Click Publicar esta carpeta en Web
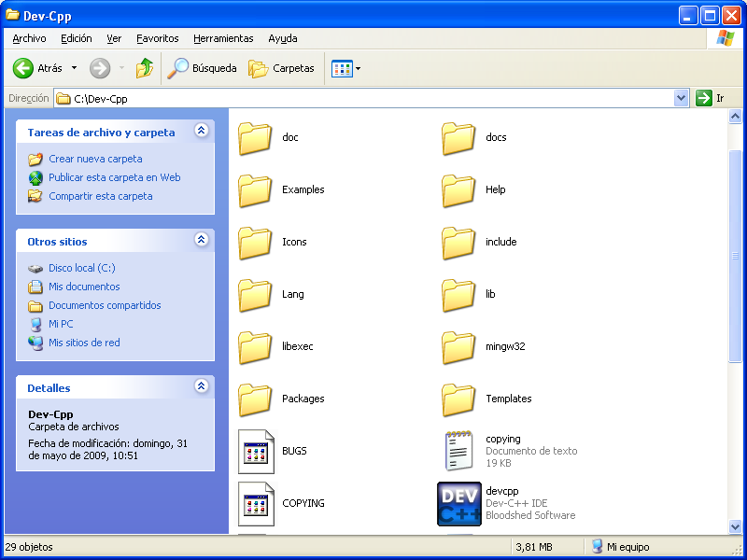Image resolution: width=747 pixels, height=560 pixels. coord(114,177)
